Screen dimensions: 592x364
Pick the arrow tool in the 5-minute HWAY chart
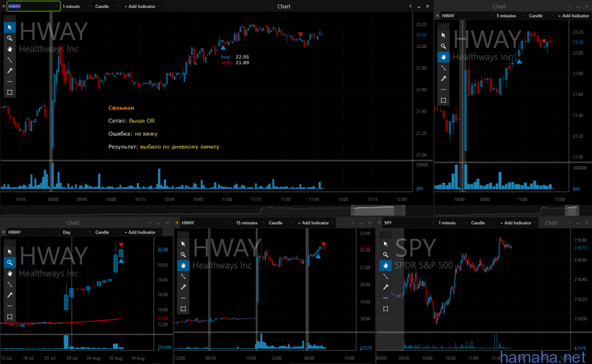[x=443, y=79]
